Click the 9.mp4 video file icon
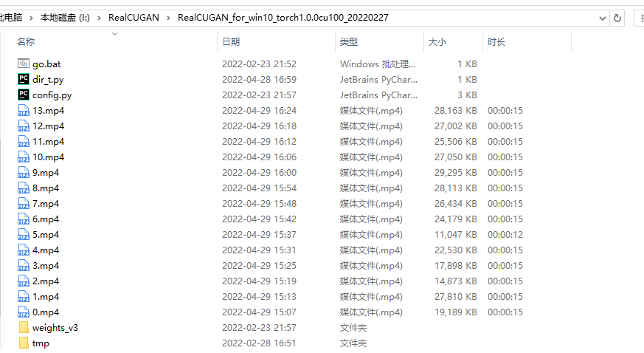Image resolution: width=644 pixels, height=353 pixels. (24, 172)
